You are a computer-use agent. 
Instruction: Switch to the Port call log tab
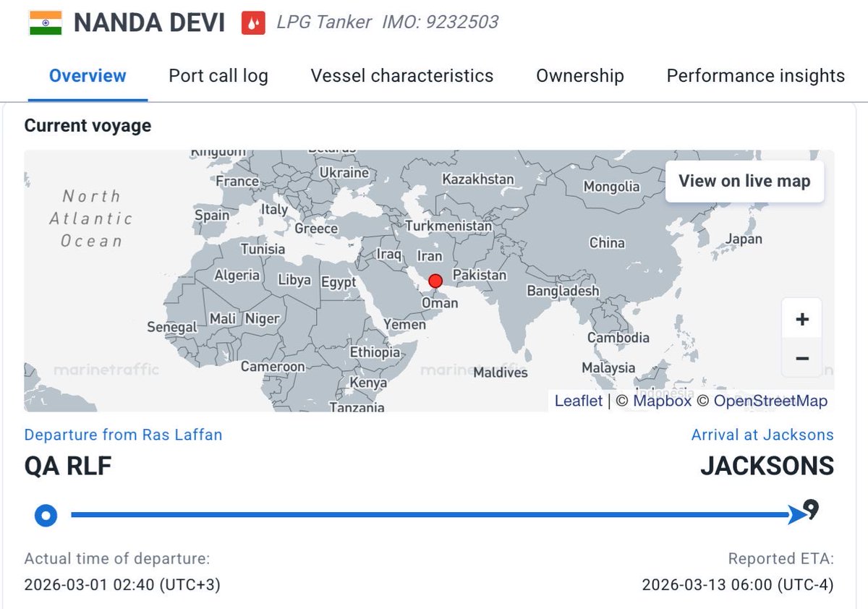point(218,75)
